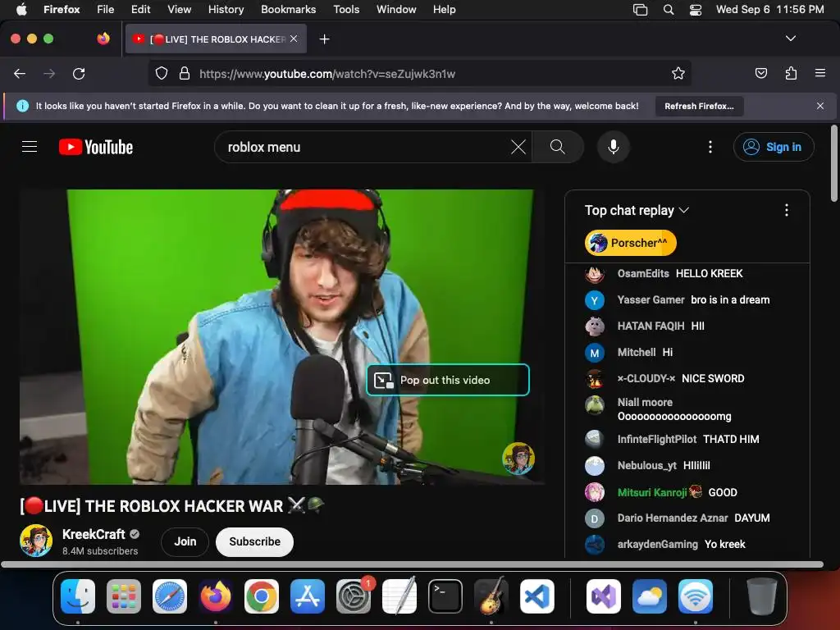Reload the page with refresh icon
Screen dimensions: 840x630
(79, 73)
